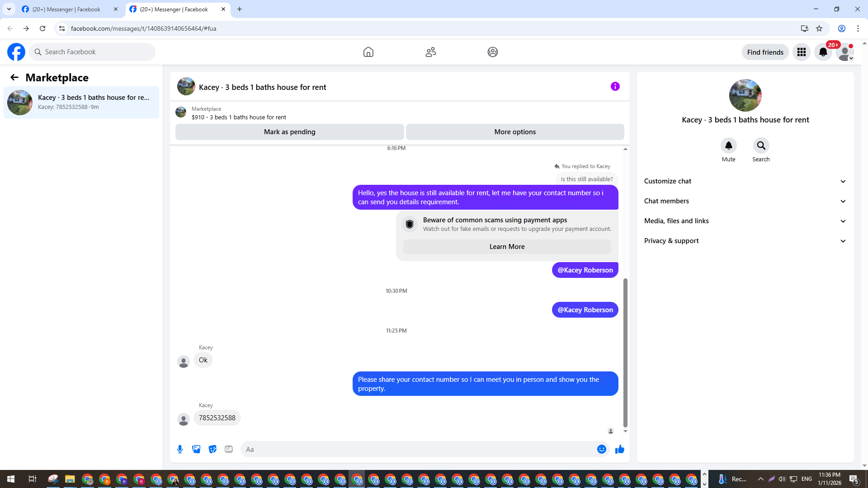Open the volume control in tray
This screenshot has width=868, height=488.
[x=782, y=479]
